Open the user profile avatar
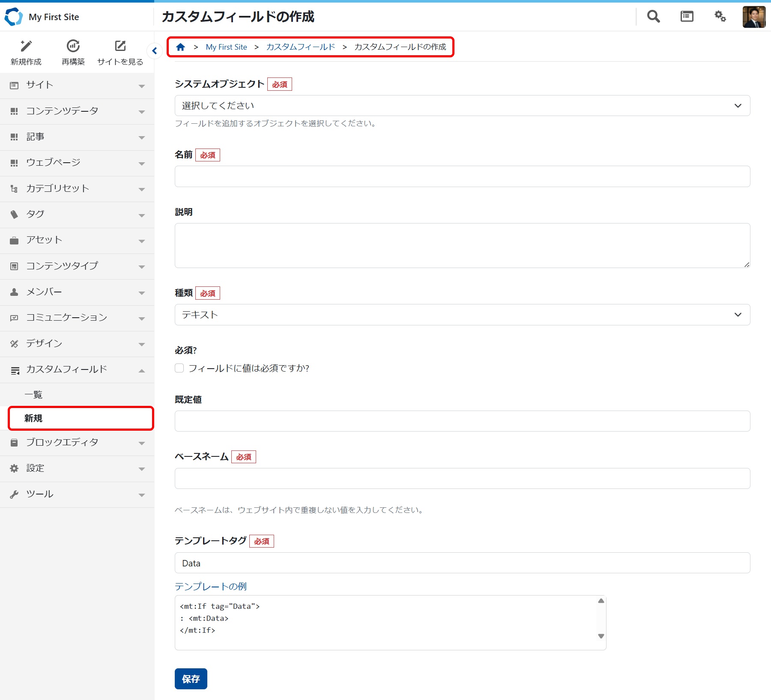Image resolution: width=771 pixels, height=700 pixels. coord(753,17)
